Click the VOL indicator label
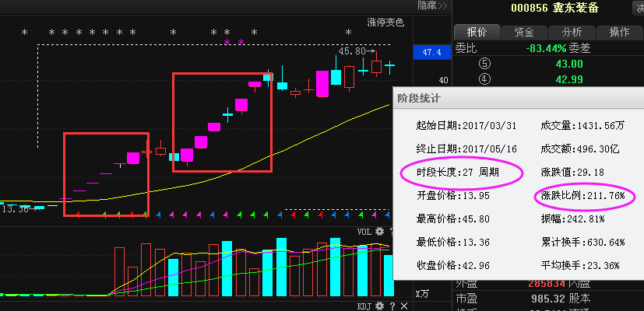This screenshot has height=311, width=644. pyautogui.click(x=364, y=232)
